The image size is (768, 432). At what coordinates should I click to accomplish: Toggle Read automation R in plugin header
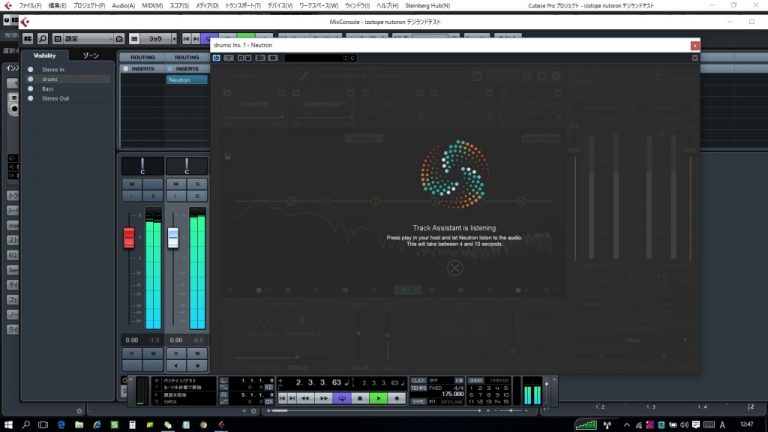pos(240,58)
